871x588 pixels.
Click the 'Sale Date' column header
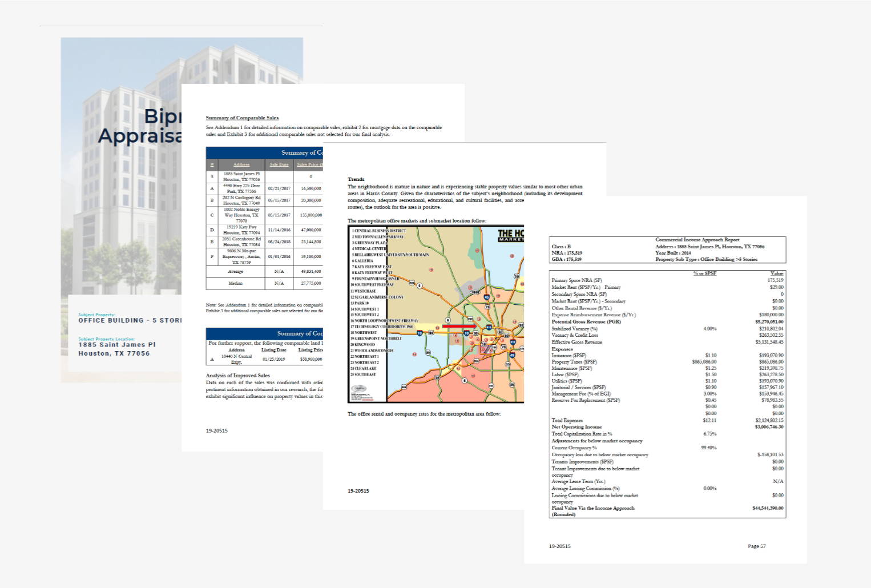tap(279, 164)
